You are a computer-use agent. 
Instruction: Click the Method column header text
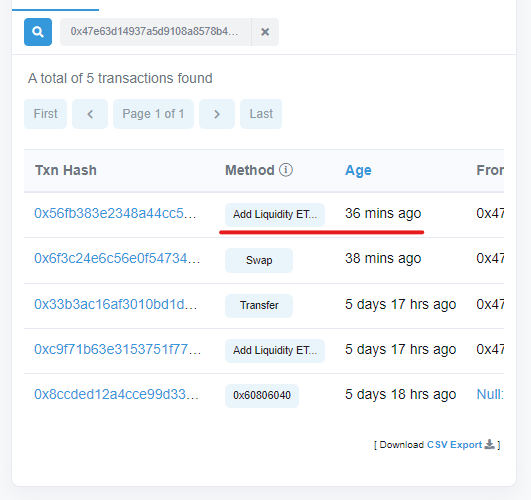[x=250, y=170]
